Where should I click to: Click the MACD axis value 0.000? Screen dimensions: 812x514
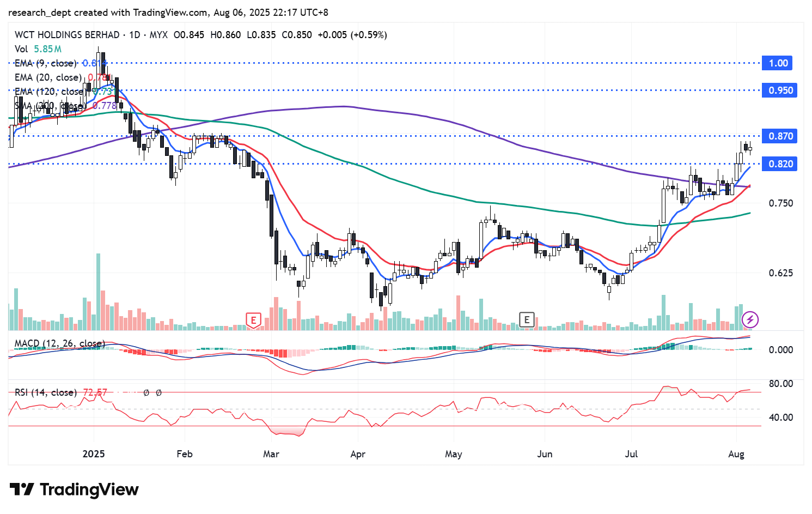[x=781, y=350]
